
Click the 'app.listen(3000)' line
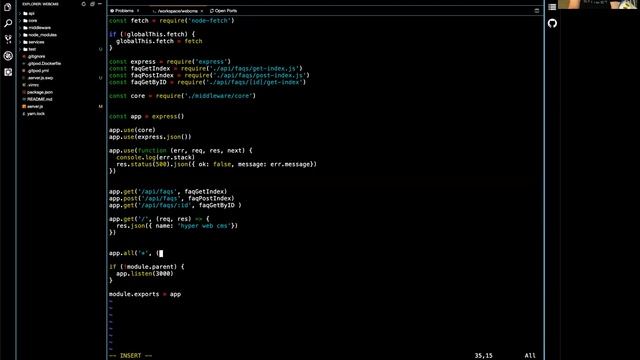144,273
